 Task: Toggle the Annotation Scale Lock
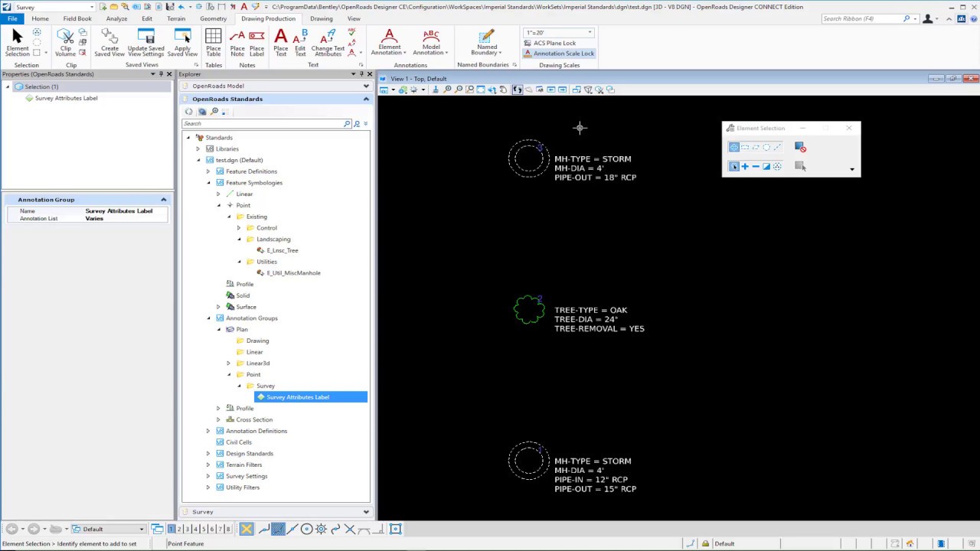tap(559, 54)
